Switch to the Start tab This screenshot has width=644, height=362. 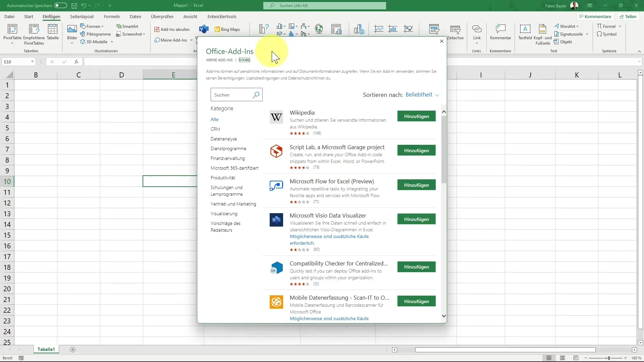pos(29,16)
